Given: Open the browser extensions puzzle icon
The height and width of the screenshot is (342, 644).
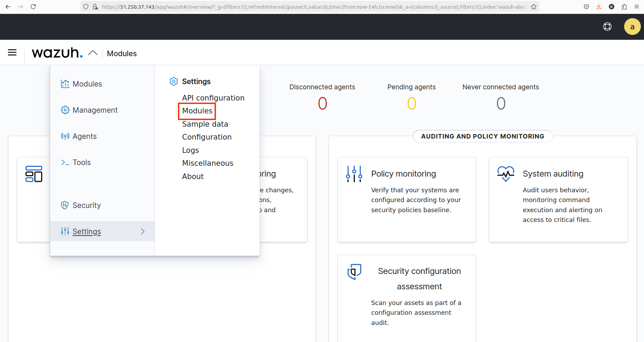Looking at the screenshot, I should click(x=624, y=7).
